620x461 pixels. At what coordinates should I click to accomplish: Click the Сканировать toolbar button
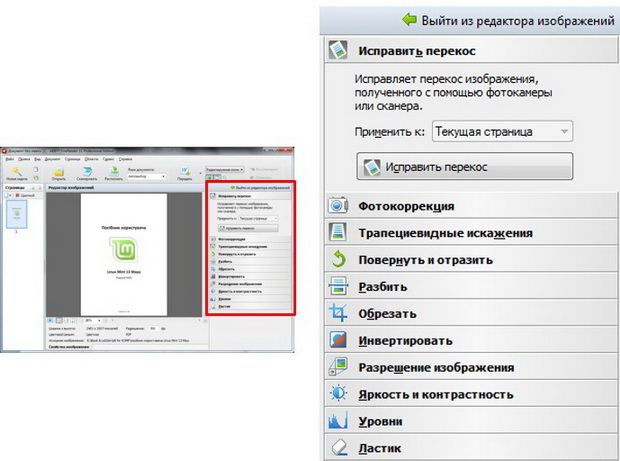pyautogui.click(x=86, y=171)
